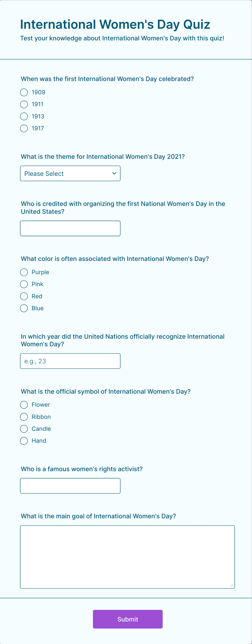
Task: Choose 1913 as the first celebration year
Action: click(24, 116)
